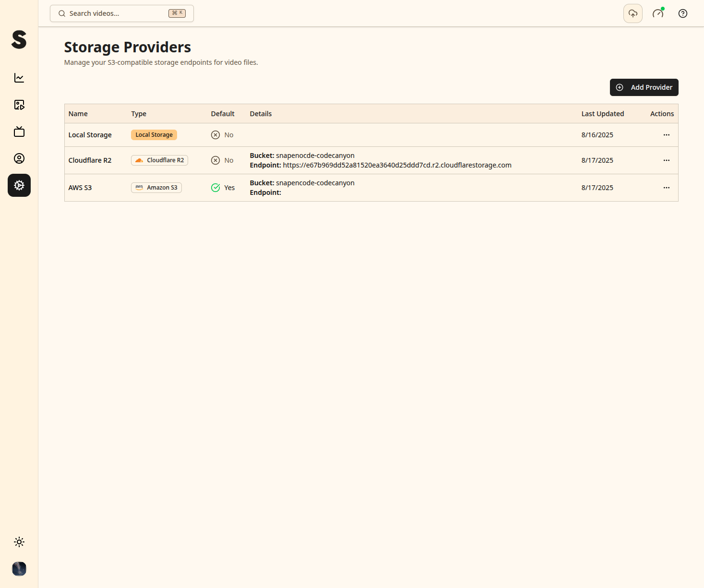Click the 8/16/2025 date cell
Image resolution: width=704 pixels, height=588 pixels.
(597, 135)
